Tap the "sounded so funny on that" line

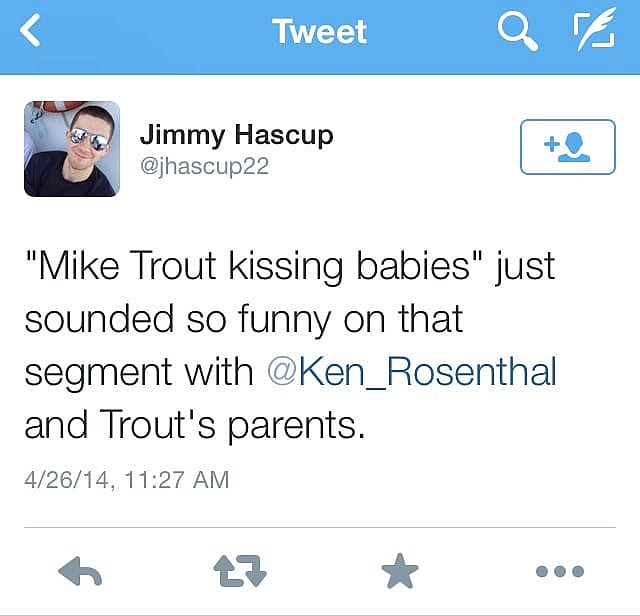point(243,320)
